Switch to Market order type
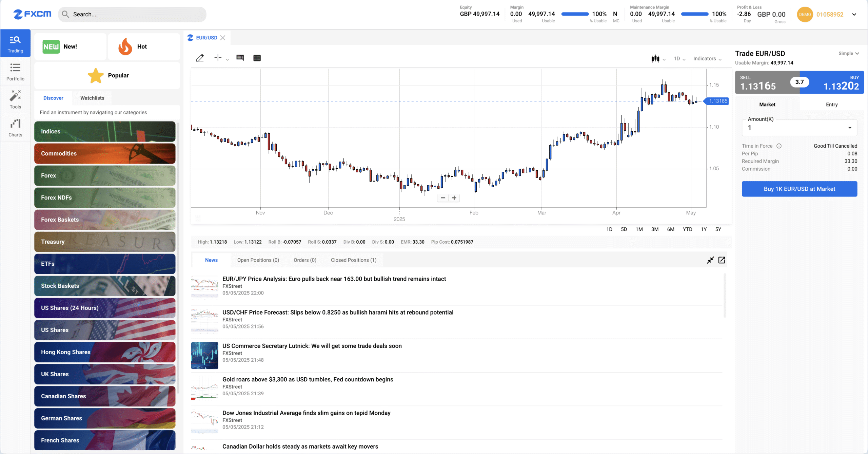 click(x=767, y=105)
